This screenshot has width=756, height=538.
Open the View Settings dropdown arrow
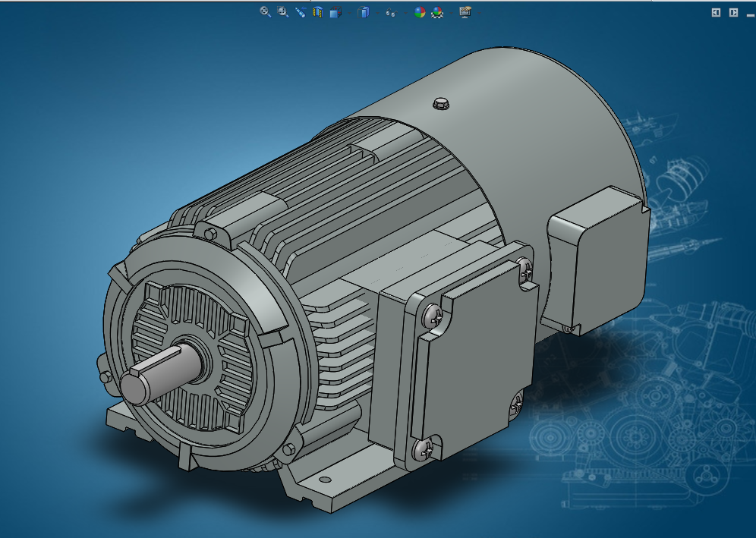479,13
